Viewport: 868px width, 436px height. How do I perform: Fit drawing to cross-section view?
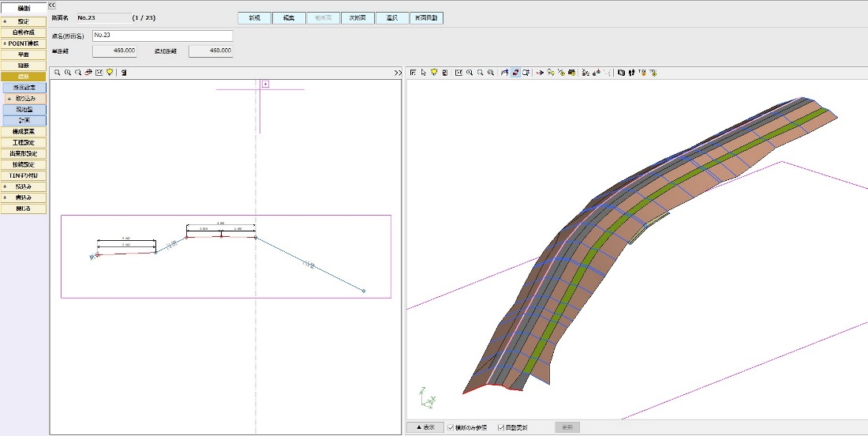tap(99, 73)
